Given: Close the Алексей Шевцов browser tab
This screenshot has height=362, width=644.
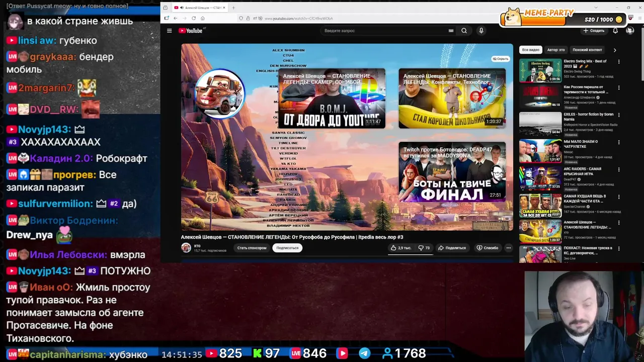Looking at the screenshot, I should 224,8.
